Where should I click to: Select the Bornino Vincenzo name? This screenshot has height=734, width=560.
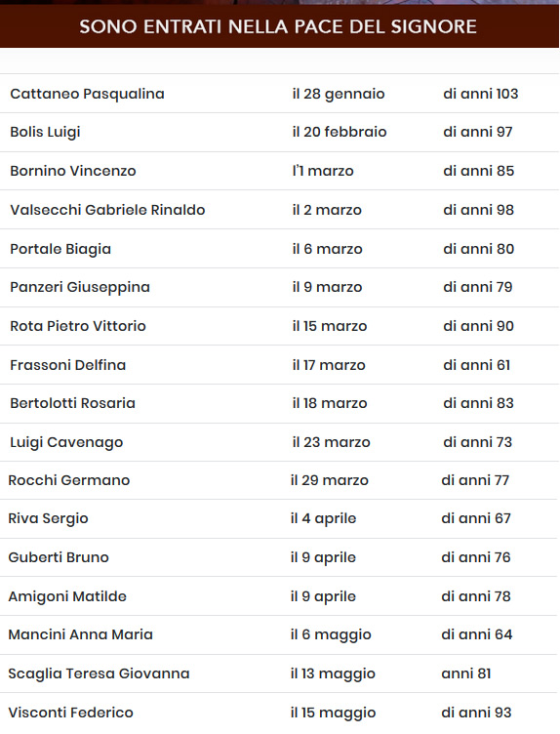click(x=72, y=171)
